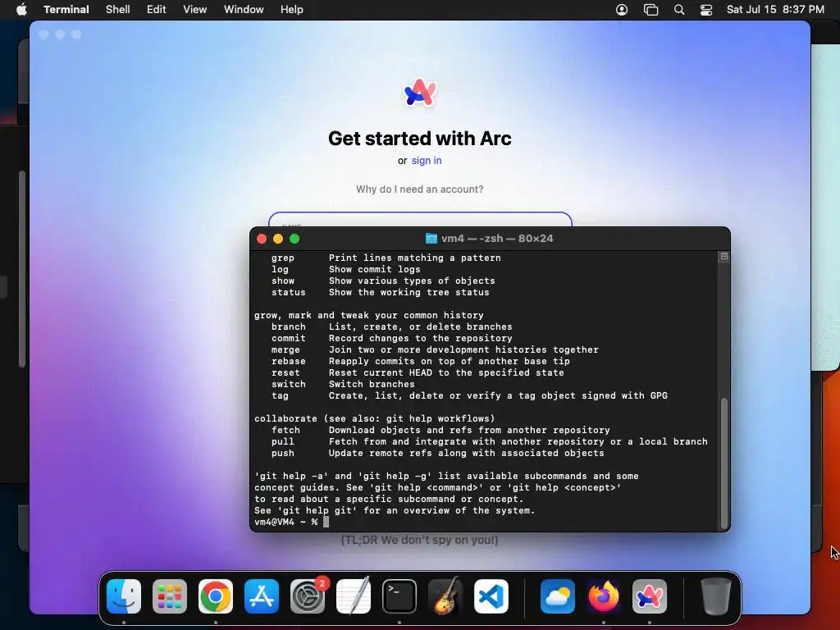840x630 pixels.
Task: Open the View menu
Action: point(195,10)
